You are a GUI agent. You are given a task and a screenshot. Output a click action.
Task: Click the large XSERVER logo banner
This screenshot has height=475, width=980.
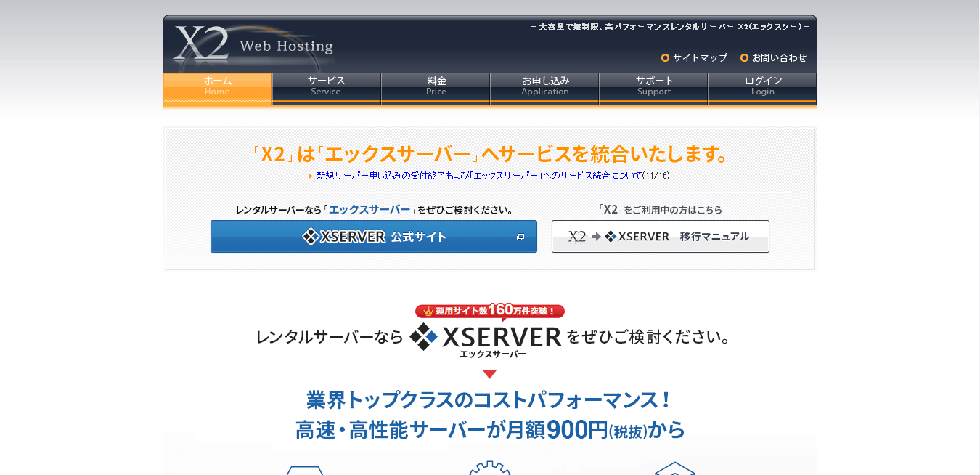point(486,339)
